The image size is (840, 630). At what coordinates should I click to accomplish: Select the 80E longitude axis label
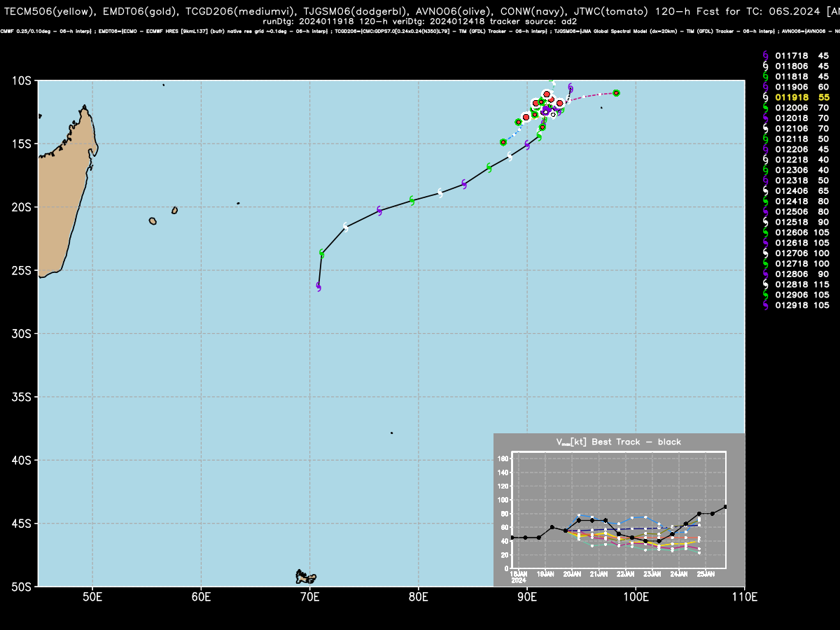(419, 597)
